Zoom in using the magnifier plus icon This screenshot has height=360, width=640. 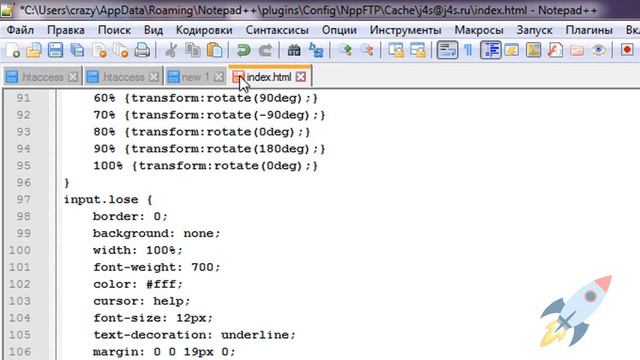345,50
